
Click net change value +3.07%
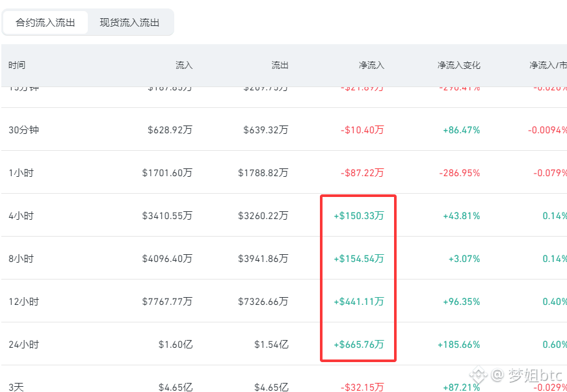[x=464, y=259]
